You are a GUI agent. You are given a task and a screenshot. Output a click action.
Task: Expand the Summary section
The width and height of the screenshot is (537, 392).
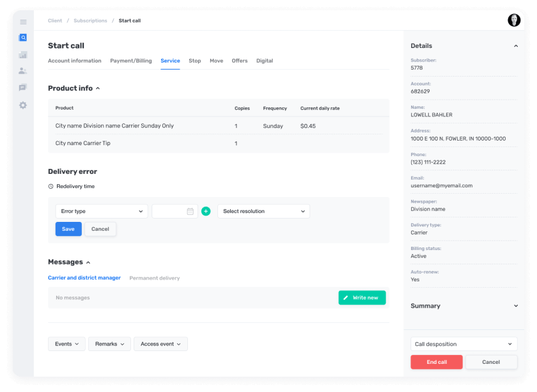[517, 306]
